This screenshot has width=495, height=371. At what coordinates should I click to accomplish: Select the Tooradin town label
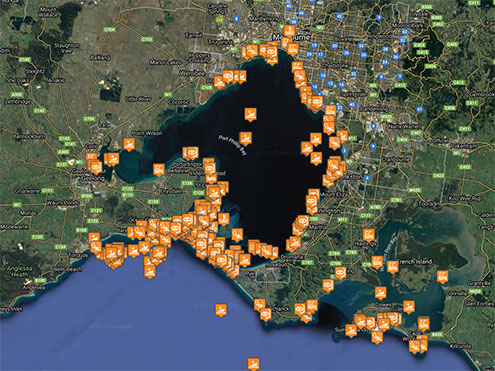[x=428, y=203]
